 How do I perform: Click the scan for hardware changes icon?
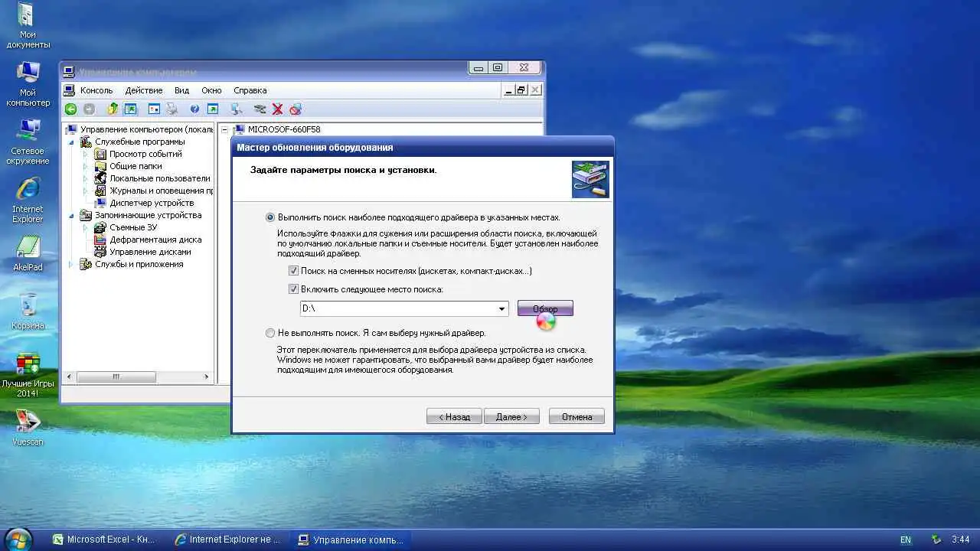coord(237,109)
